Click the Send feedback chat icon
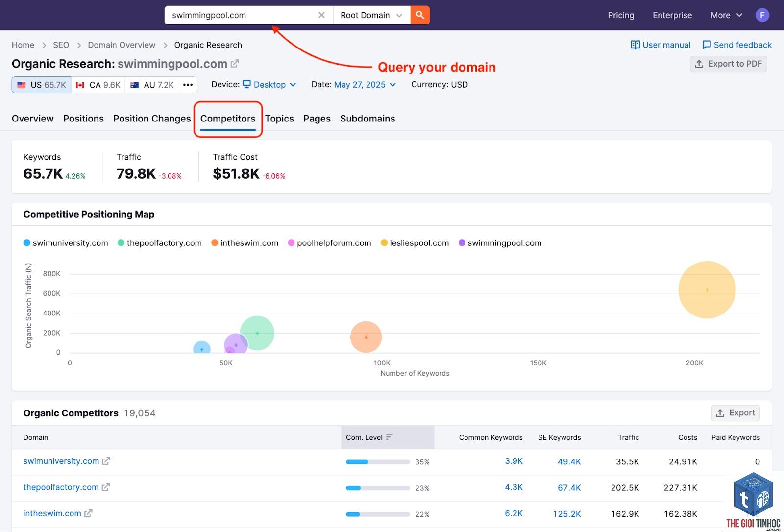Viewport: 784px width, 532px height. 707,45
